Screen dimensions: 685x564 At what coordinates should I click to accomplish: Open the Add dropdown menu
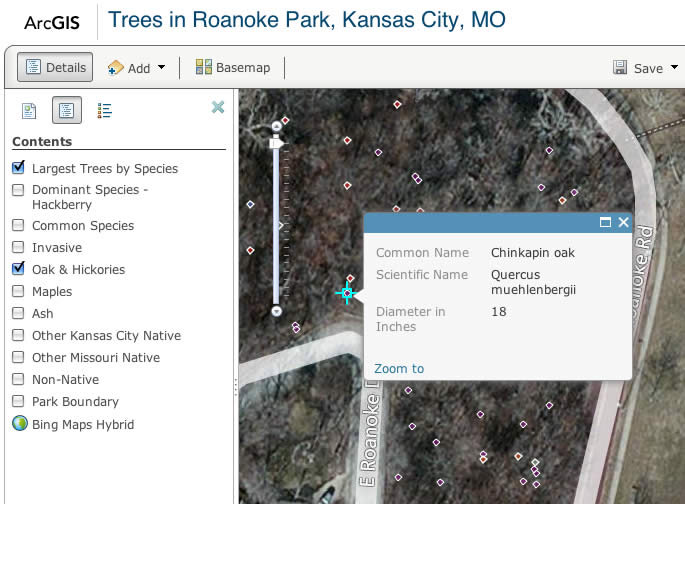point(137,68)
